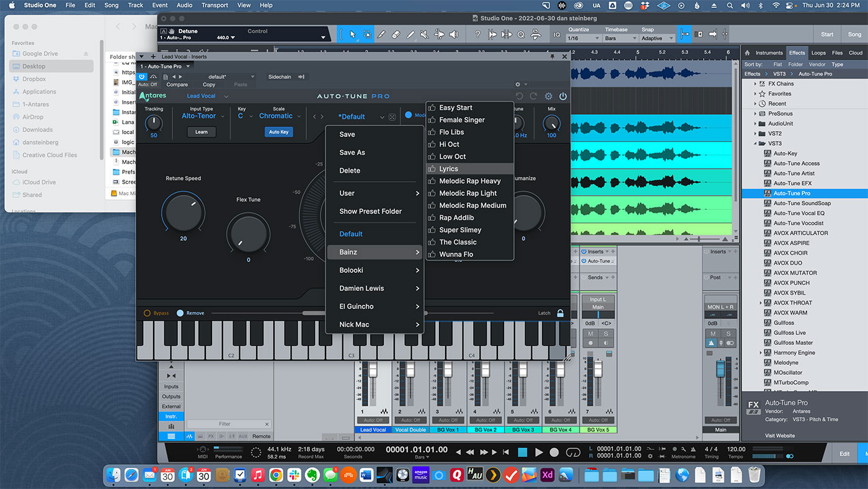868x489 pixels.
Task: Click the Wi-Fi icon in menu bar
Action: click(x=776, y=5)
